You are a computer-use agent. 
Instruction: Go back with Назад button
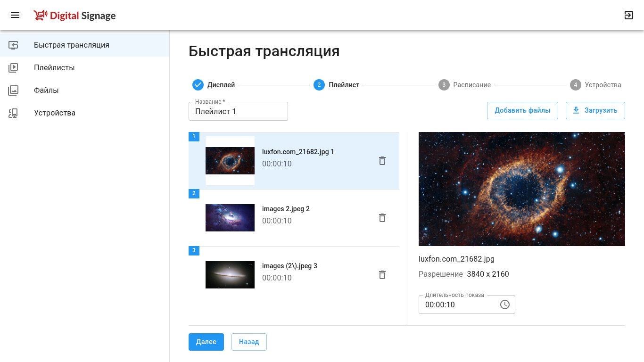[249, 342]
